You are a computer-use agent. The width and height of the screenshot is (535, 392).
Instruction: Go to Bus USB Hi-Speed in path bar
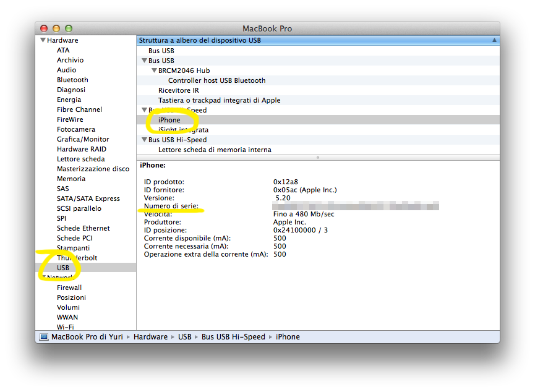pyautogui.click(x=233, y=337)
